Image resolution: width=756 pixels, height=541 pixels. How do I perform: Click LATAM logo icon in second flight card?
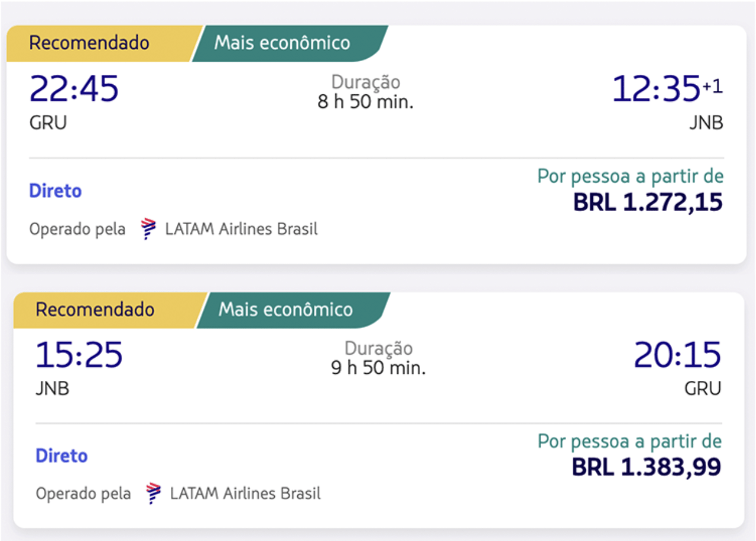(x=153, y=494)
